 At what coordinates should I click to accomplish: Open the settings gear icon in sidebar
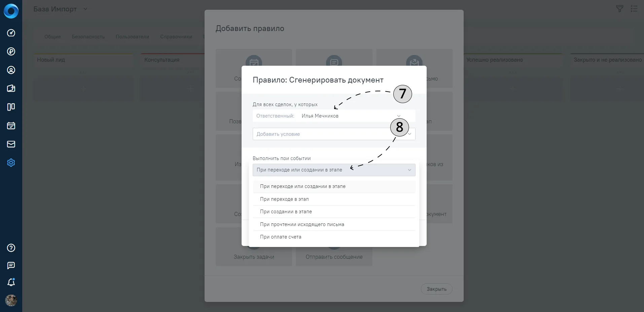11,163
